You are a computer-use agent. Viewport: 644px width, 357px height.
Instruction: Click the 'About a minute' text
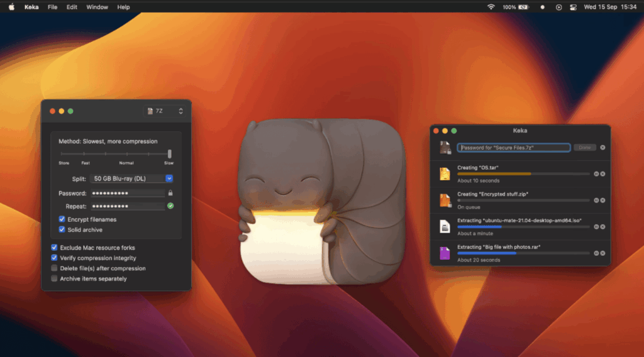coord(475,233)
